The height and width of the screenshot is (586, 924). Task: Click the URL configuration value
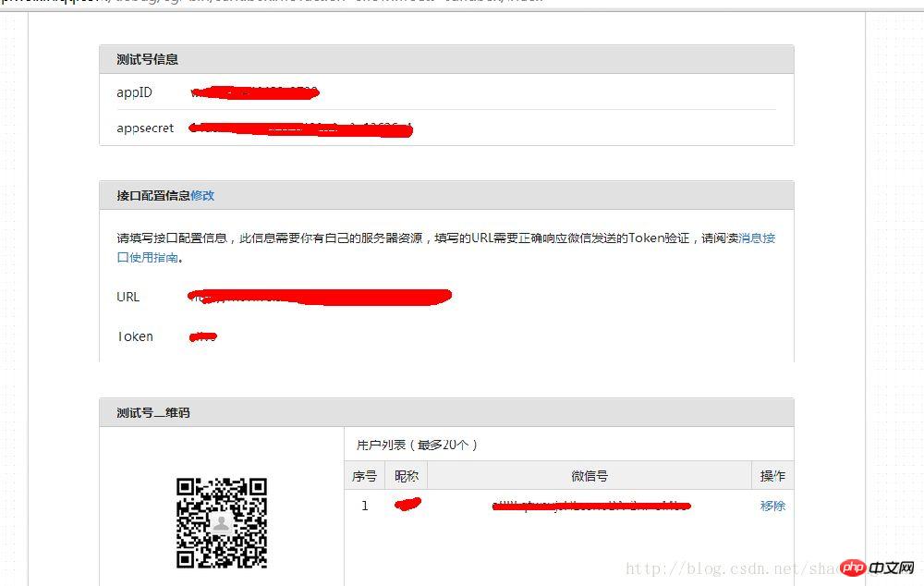point(319,297)
